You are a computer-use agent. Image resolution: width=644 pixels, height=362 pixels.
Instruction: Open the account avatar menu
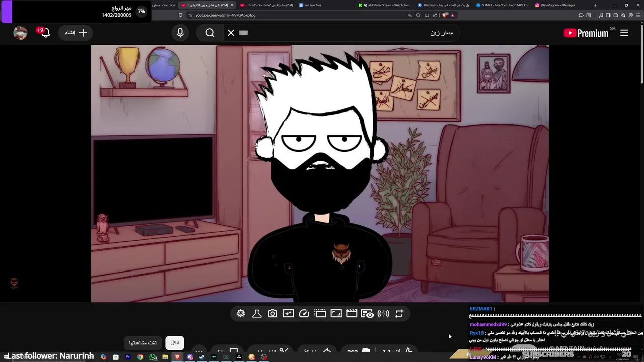pyautogui.click(x=20, y=33)
